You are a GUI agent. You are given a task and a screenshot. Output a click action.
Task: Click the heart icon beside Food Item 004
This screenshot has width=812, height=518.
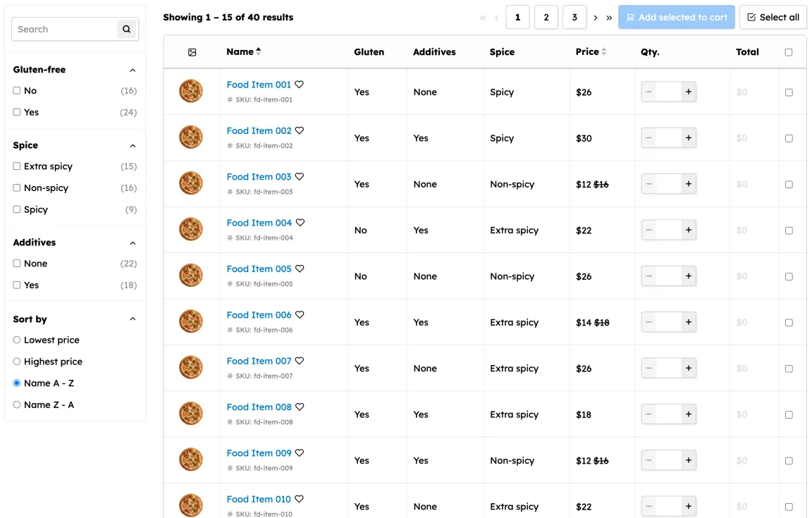[300, 223]
